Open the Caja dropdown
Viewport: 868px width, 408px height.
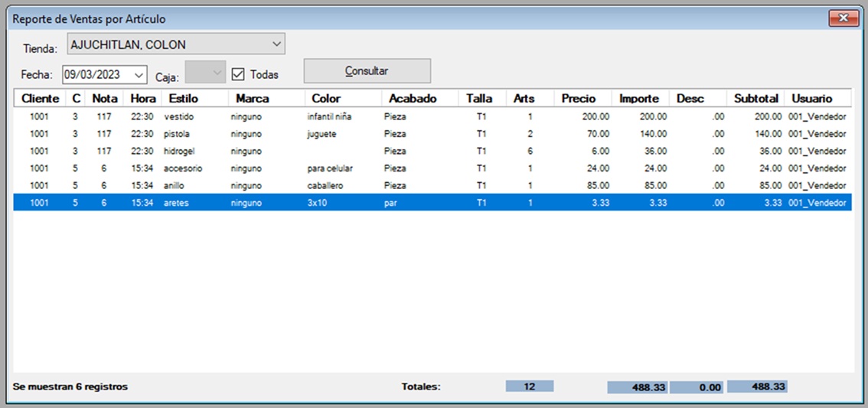217,73
